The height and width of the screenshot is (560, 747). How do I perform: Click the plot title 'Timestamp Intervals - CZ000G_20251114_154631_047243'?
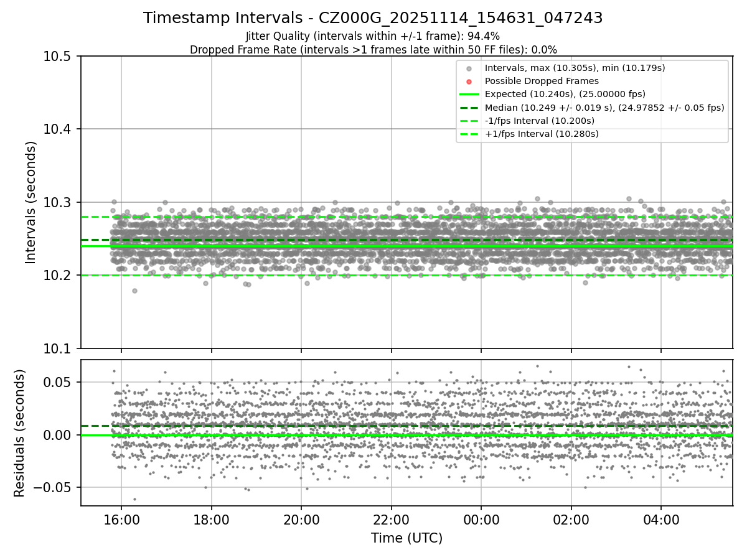point(373,18)
